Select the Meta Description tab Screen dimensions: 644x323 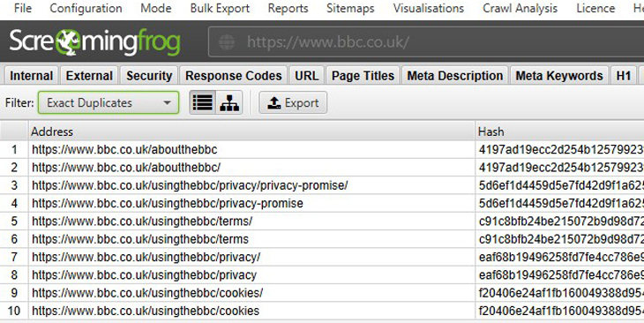pos(454,76)
